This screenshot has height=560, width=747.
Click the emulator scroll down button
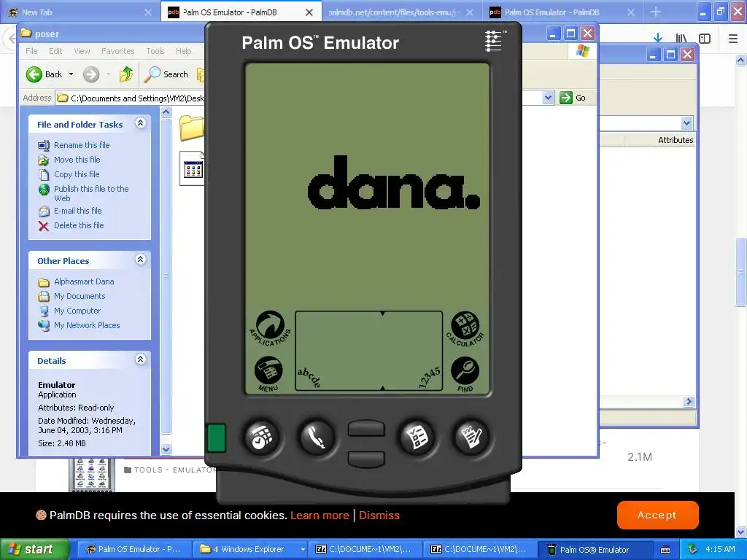[366, 459]
